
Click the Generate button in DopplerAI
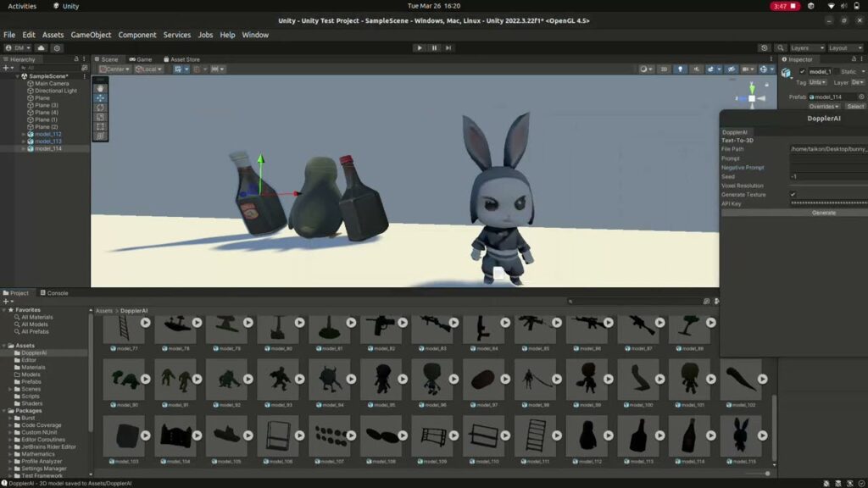click(x=822, y=213)
